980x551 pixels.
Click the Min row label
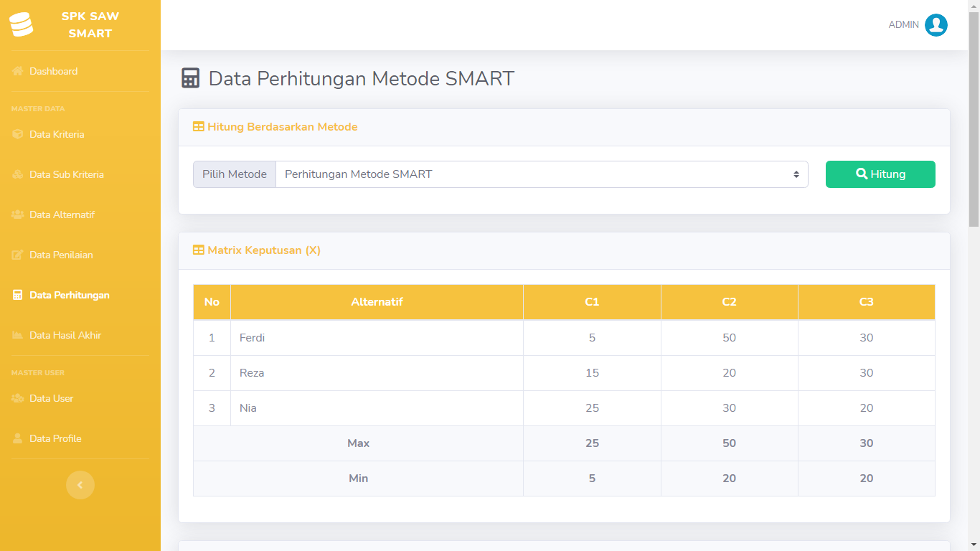pyautogui.click(x=358, y=479)
